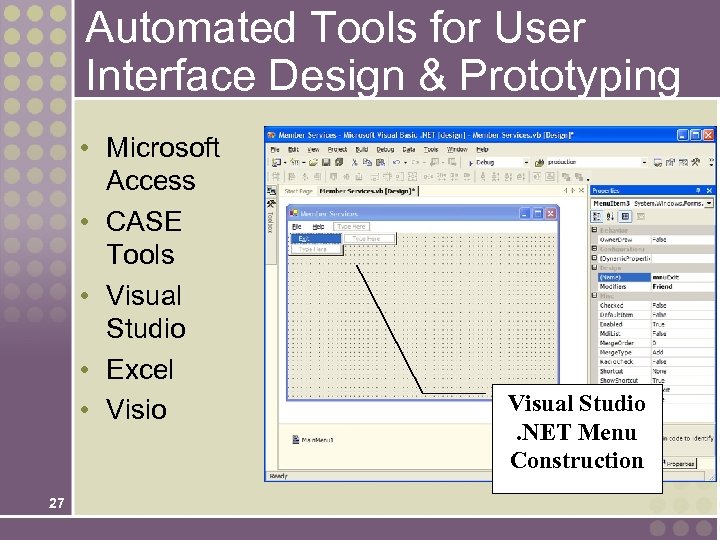
Task: Select the ShowShortcut property row
Action: tap(656, 381)
